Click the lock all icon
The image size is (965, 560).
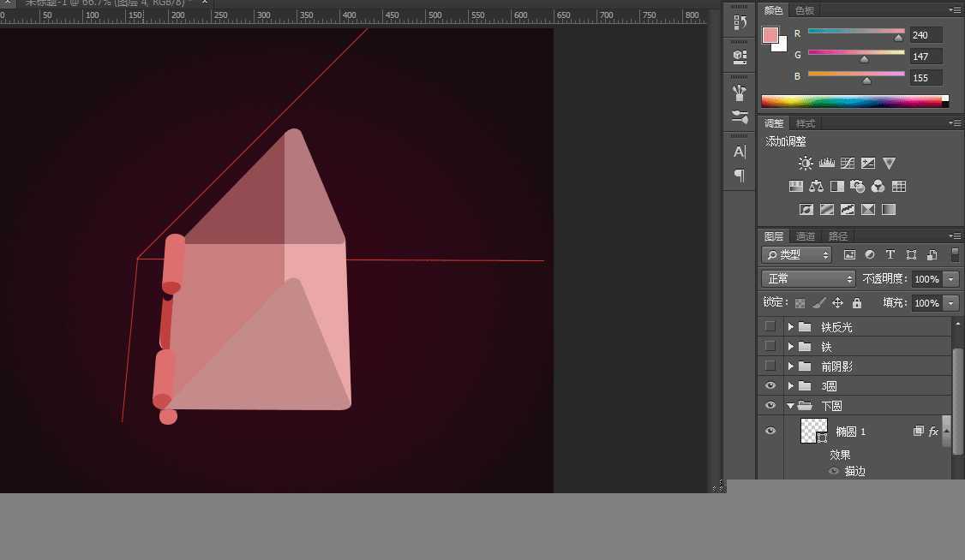click(857, 303)
